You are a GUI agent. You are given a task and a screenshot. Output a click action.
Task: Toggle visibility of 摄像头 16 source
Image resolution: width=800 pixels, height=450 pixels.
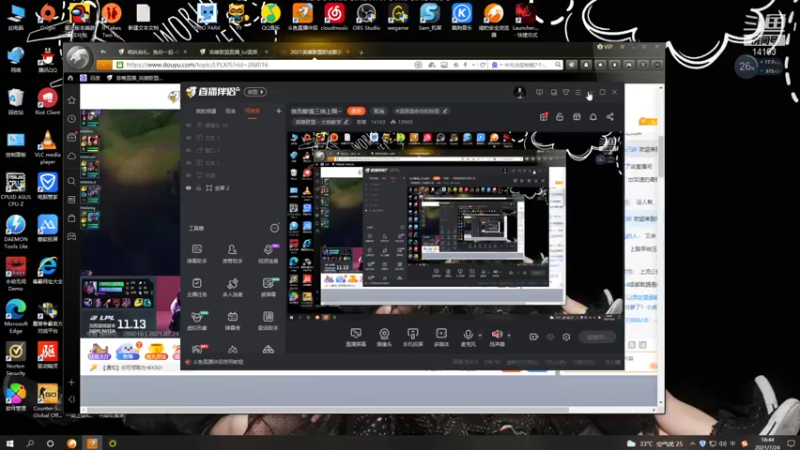pos(188,125)
